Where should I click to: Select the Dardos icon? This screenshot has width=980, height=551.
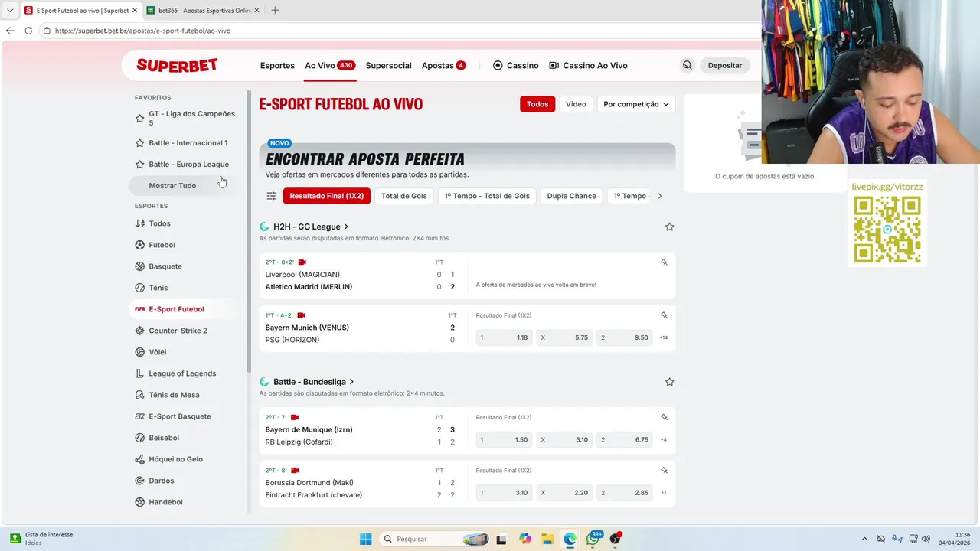139,481
